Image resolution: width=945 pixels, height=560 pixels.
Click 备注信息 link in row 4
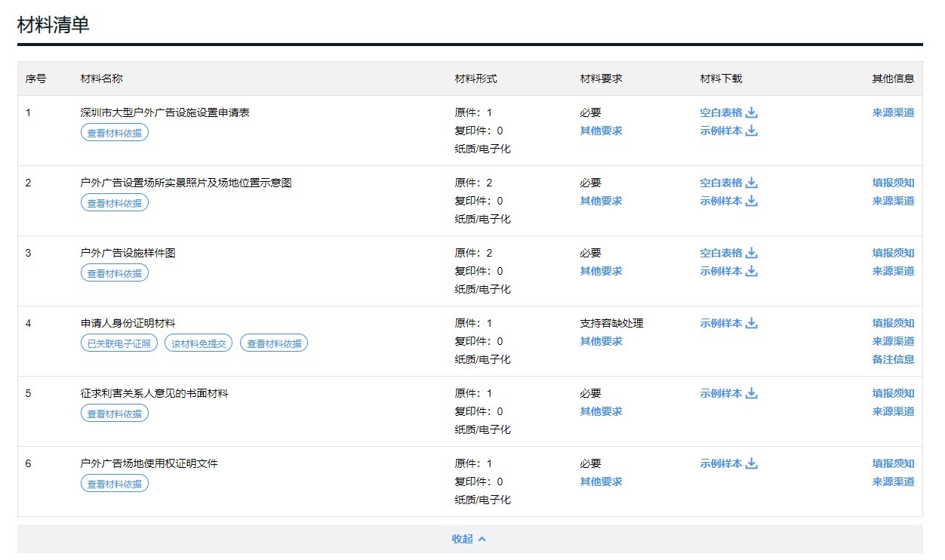coord(892,359)
